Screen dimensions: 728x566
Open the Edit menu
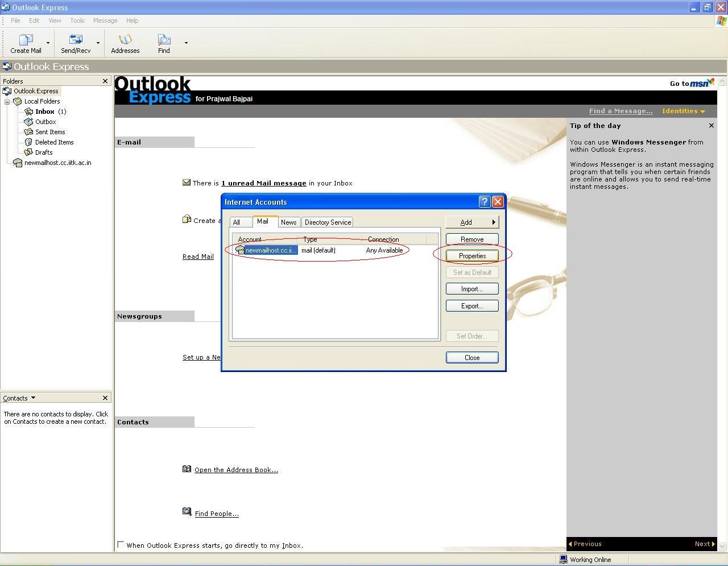pyautogui.click(x=34, y=20)
